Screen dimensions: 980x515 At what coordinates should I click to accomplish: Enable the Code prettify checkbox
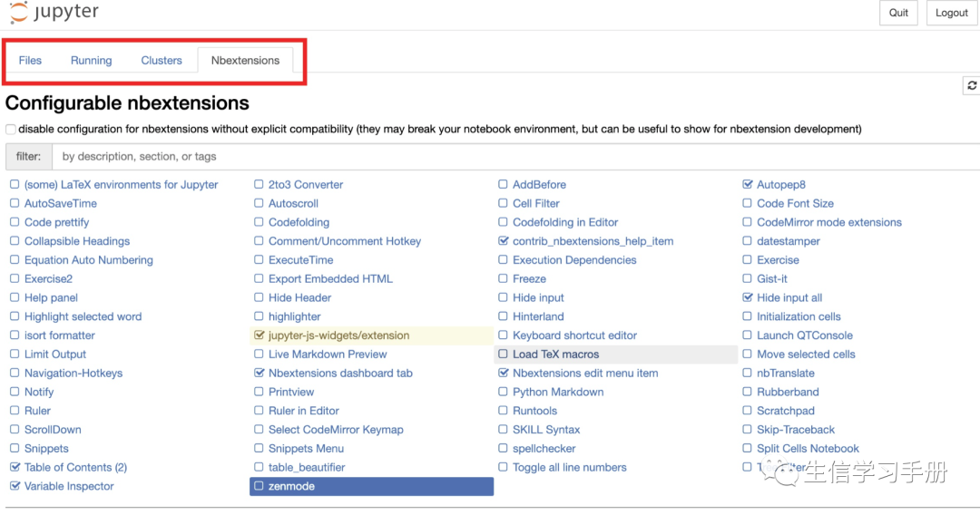[x=15, y=222]
